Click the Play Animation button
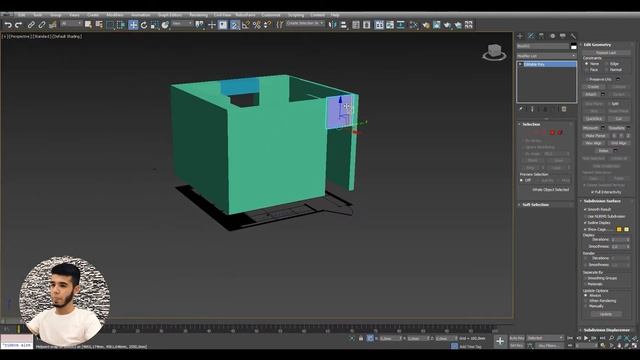This screenshot has width=640, height=360. tap(586, 338)
